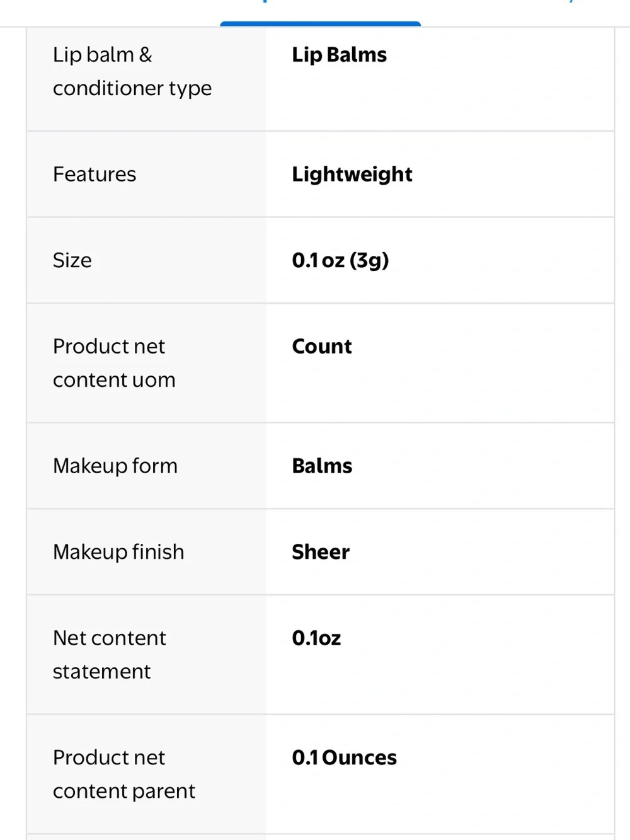The image size is (630, 840).
Task: Click the '0.1 oz (3g)' size value
Action: [340, 260]
